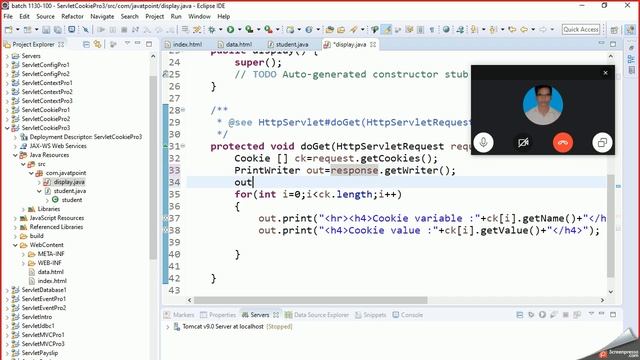This screenshot has width=640, height=360.
Task: Close the display.java editor tab
Action: point(373,44)
